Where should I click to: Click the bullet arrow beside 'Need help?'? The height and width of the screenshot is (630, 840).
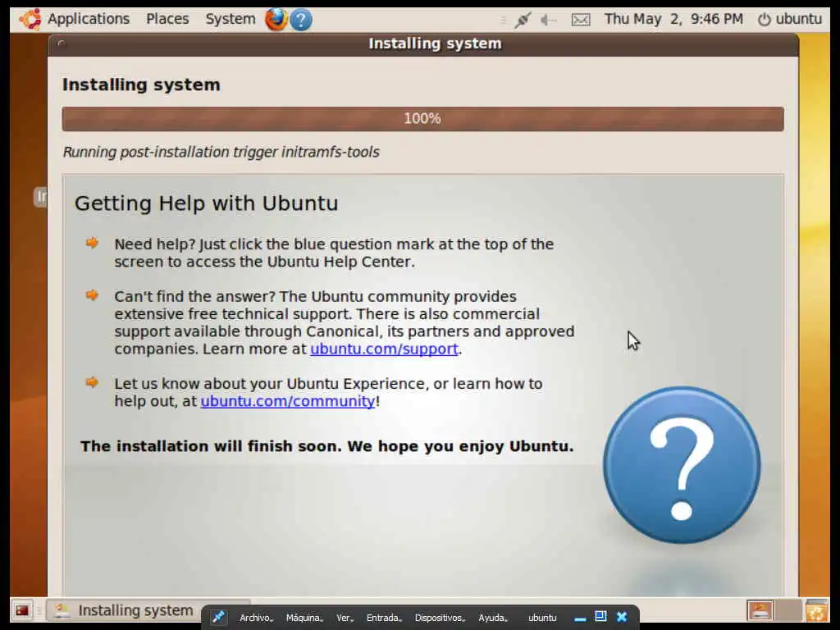pyautogui.click(x=92, y=243)
